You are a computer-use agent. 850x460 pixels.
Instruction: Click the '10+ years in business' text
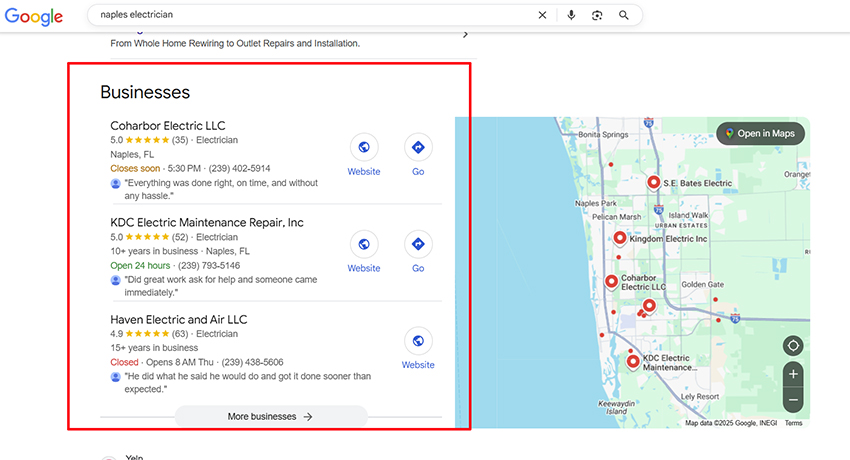pos(154,251)
